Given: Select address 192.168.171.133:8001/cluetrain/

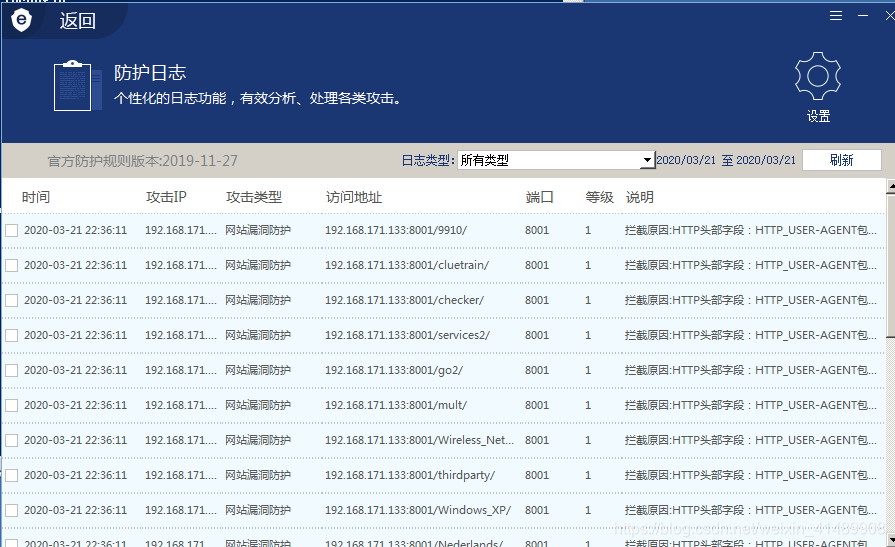Looking at the screenshot, I should coord(407,265).
